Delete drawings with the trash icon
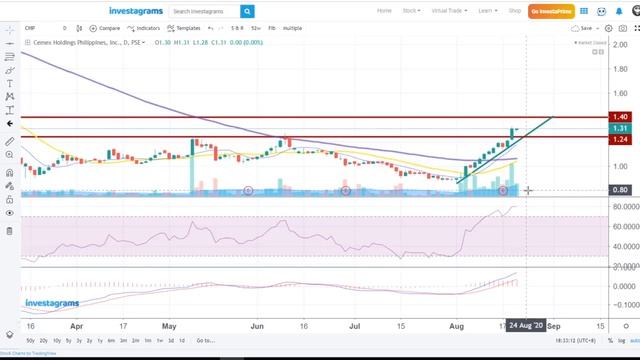Screen dimensions: 640x360 pos(10,231)
